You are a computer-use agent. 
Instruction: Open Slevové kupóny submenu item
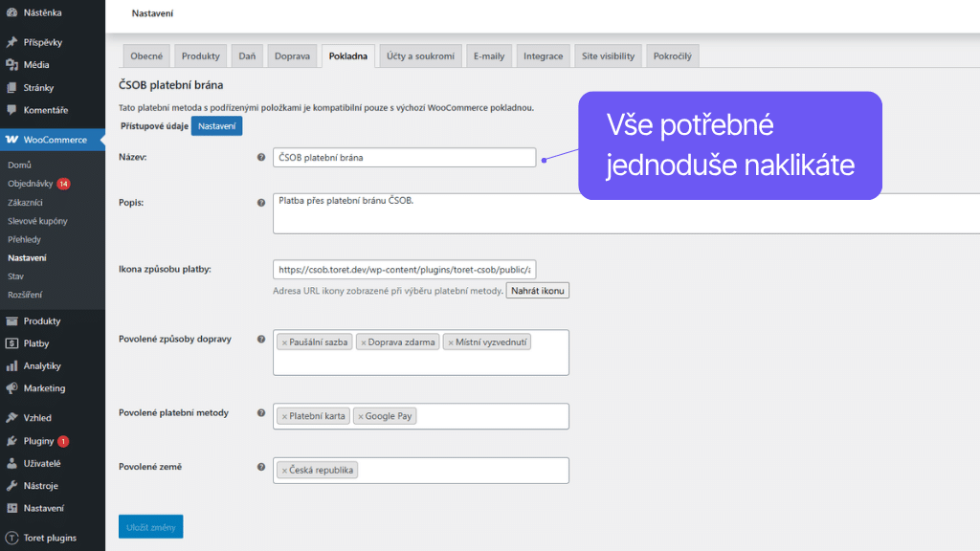tap(37, 221)
